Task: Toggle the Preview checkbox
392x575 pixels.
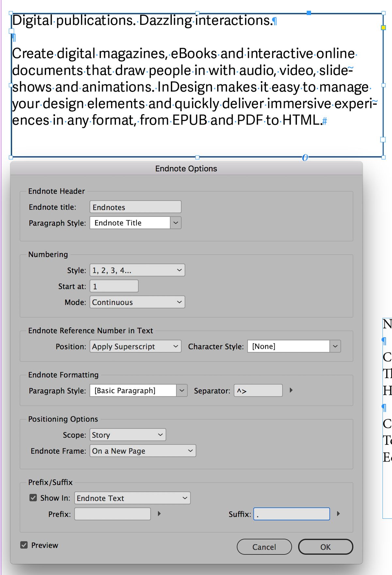Action: [24, 545]
